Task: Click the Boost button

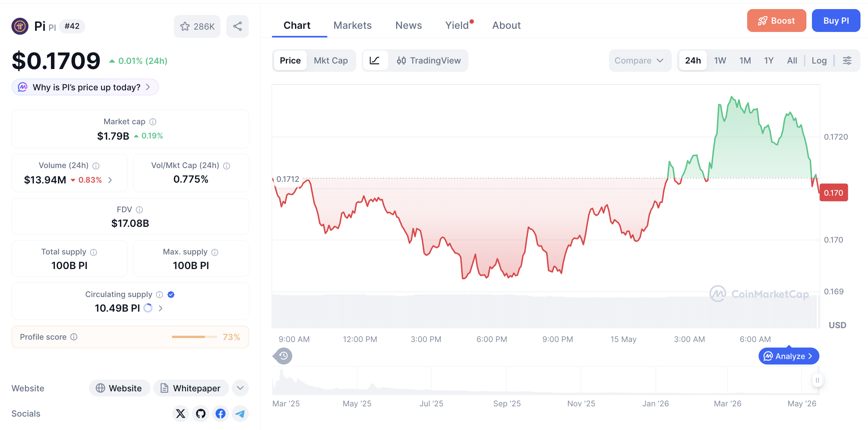Action: (776, 21)
